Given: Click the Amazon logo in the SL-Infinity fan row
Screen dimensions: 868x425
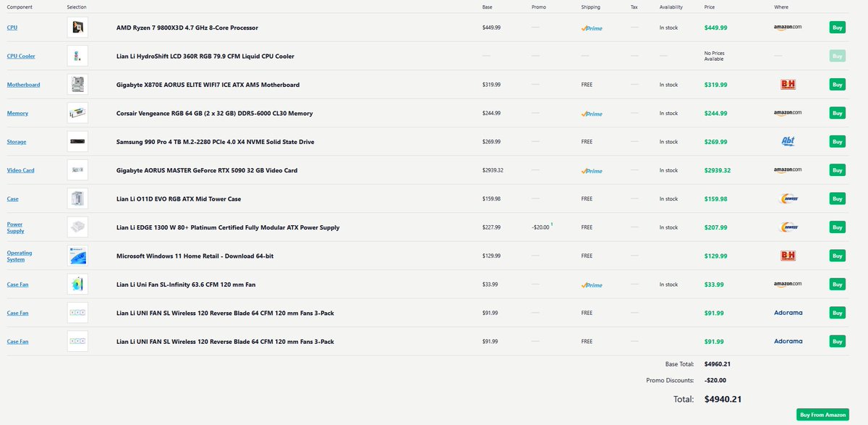Looking at the screenshot, I should click(788, 285).
